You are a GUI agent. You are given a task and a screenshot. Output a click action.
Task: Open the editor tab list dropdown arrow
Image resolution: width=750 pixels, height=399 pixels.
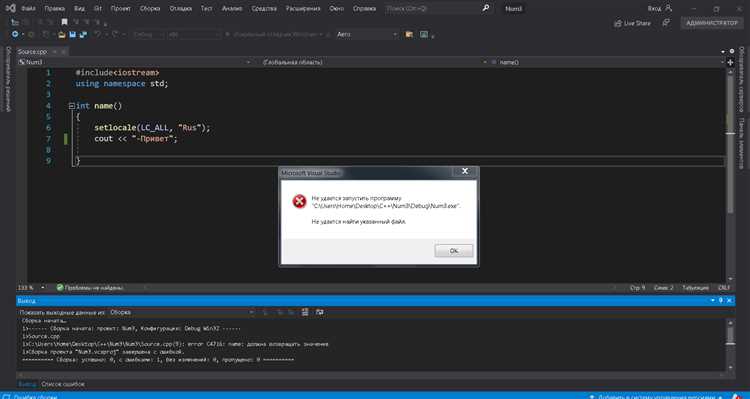[723, 51]
